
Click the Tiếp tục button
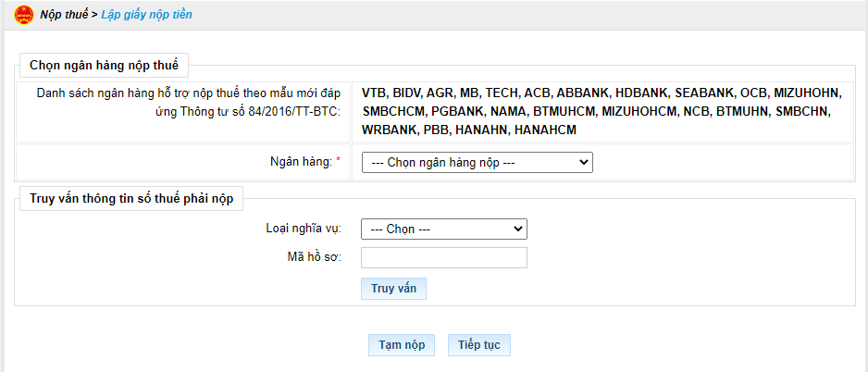[479, 345]
